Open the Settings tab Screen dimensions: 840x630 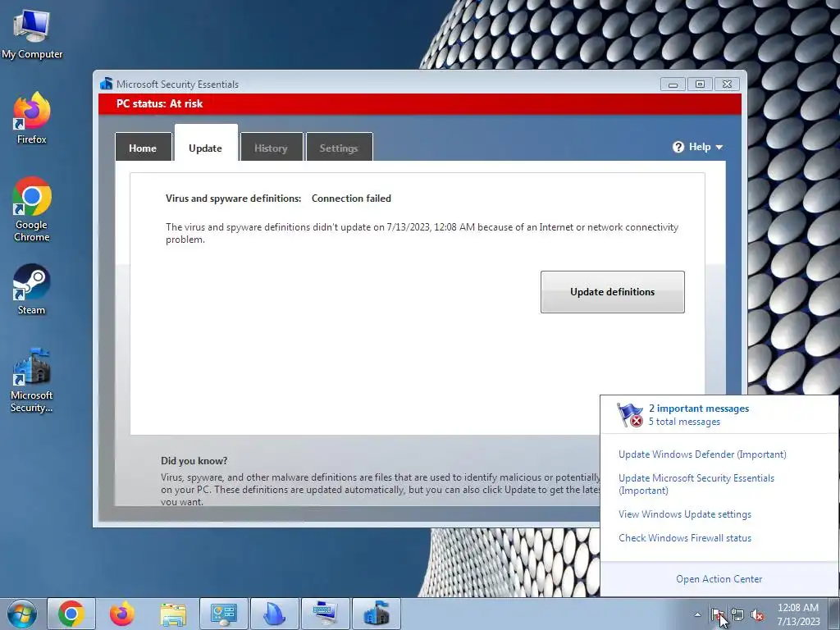[x=339, y=147]
